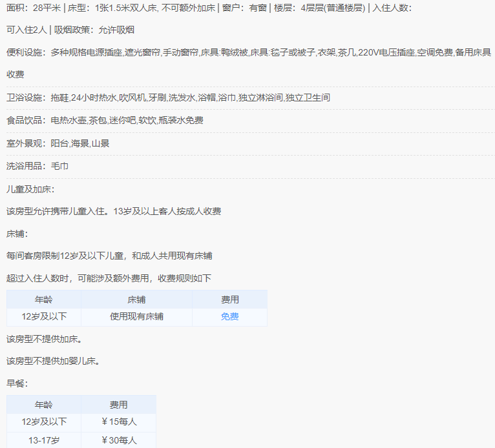Viewport: 495px width, 448px height.
Task: Click the 年龄 header in the bed table
Action: click(x=43, y=300)
